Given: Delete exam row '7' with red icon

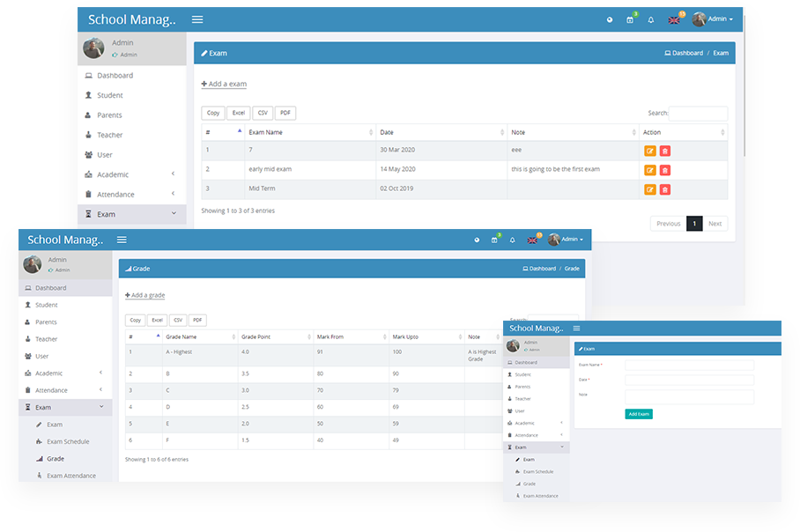Looking at the screenshot, I should click(665, 151).
